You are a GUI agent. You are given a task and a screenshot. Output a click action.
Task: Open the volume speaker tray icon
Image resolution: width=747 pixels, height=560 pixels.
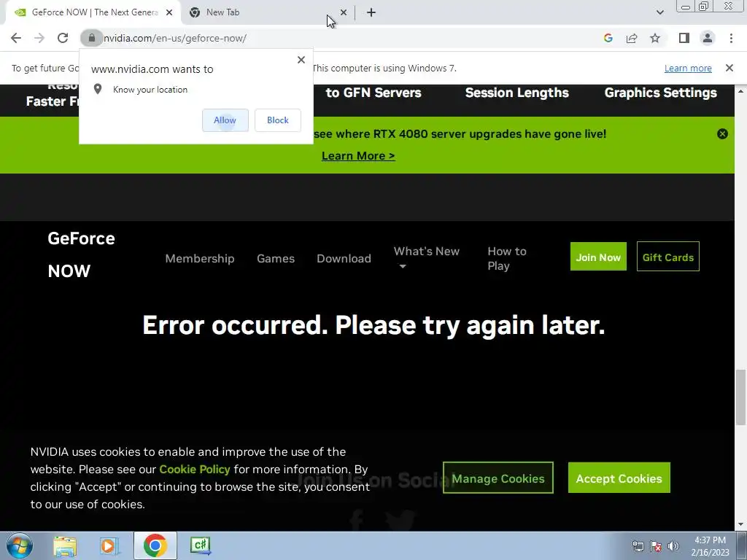pos(673,546)
